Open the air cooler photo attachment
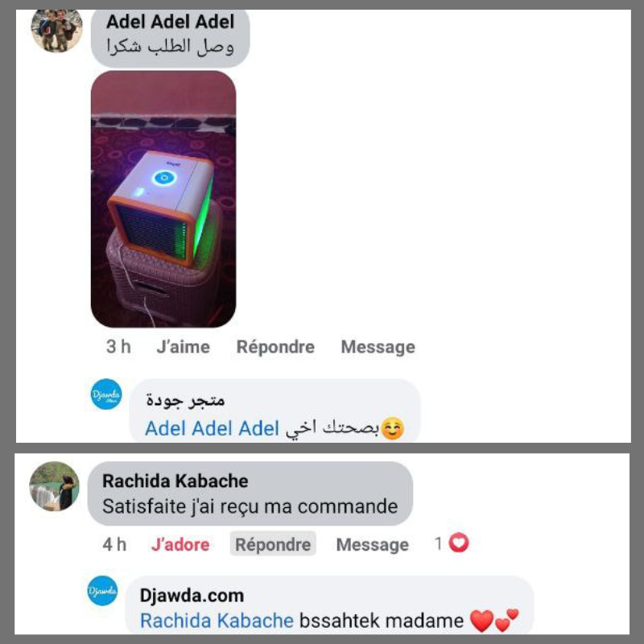 point(163,199)
